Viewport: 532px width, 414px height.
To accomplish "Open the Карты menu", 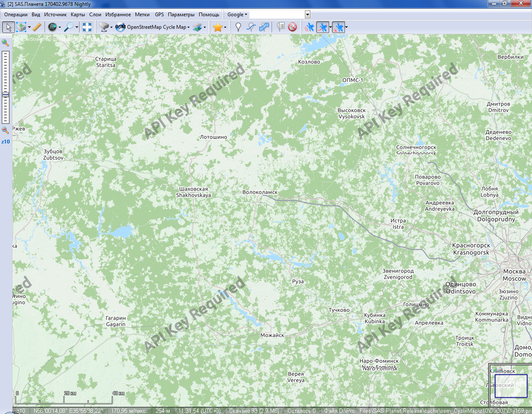I will coord(78,15).
